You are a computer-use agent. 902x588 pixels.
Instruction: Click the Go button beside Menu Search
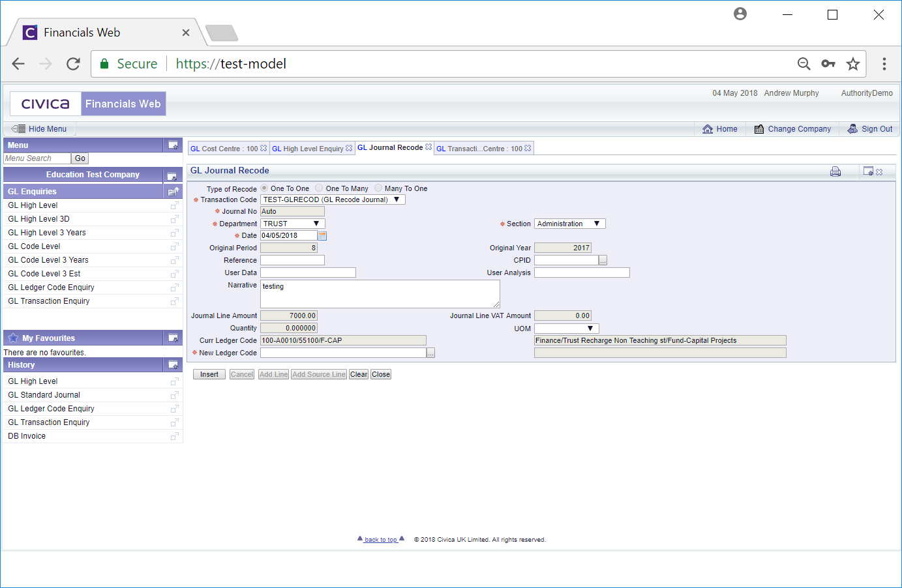80,158
